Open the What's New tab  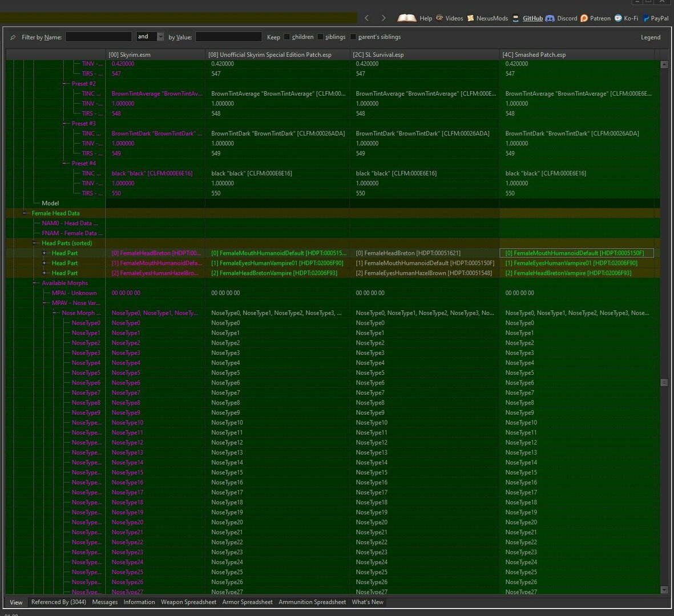coord(368,602)
